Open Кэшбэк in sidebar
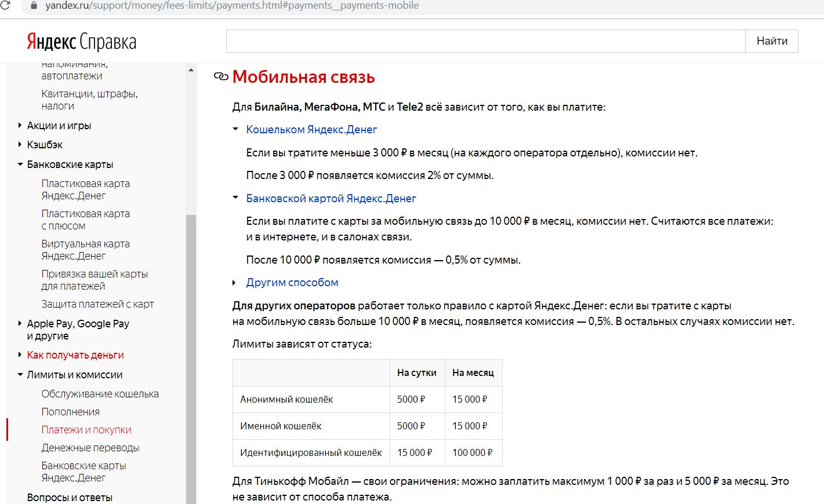824x504 pixels. tap(45, 145)
